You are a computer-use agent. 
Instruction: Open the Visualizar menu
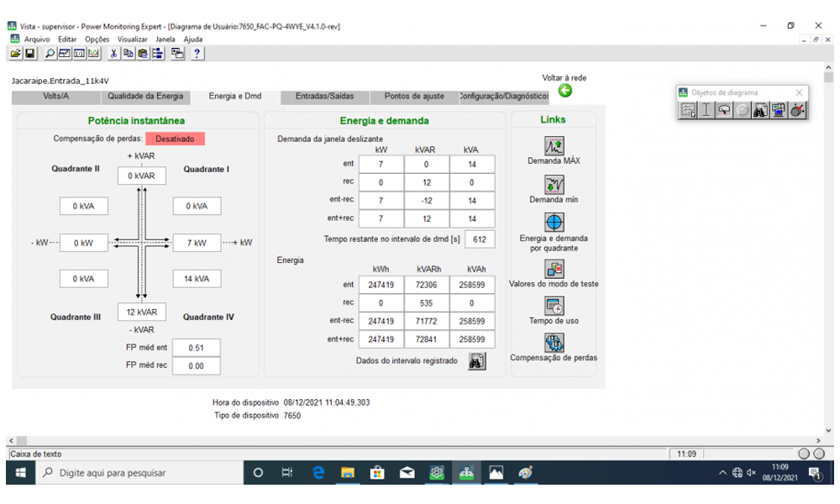click(x=133, y=39)
